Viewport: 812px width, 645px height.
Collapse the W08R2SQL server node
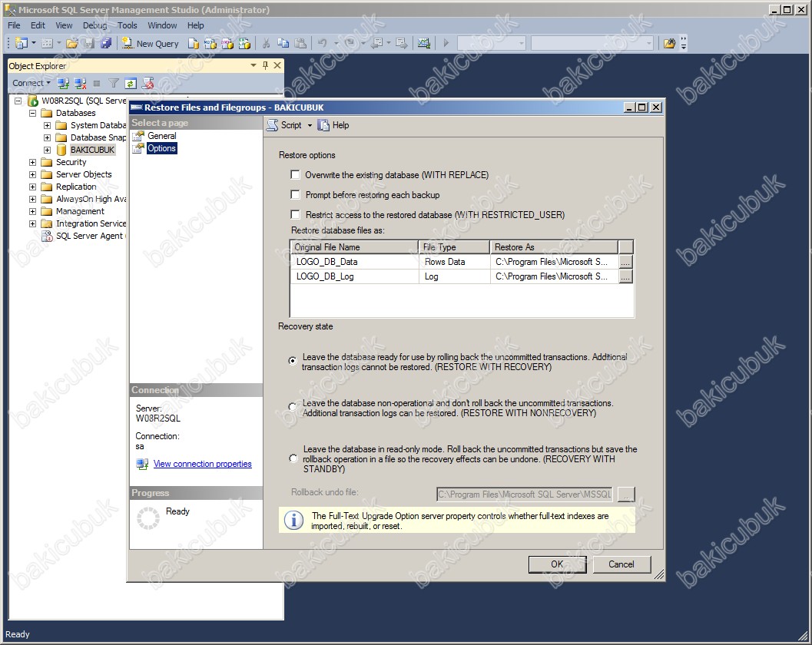pos(18,101)
